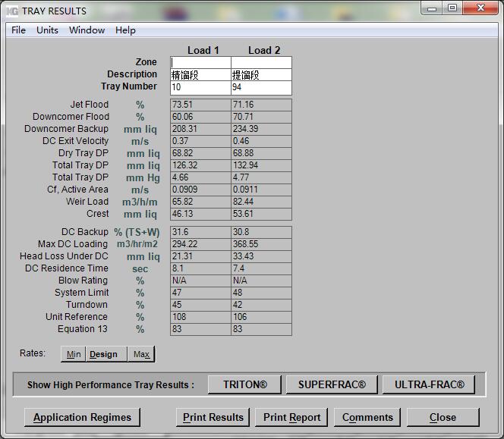Open the Comments dialog
The height and width of the screenshot is (439, 504).
tap(367, 418)
